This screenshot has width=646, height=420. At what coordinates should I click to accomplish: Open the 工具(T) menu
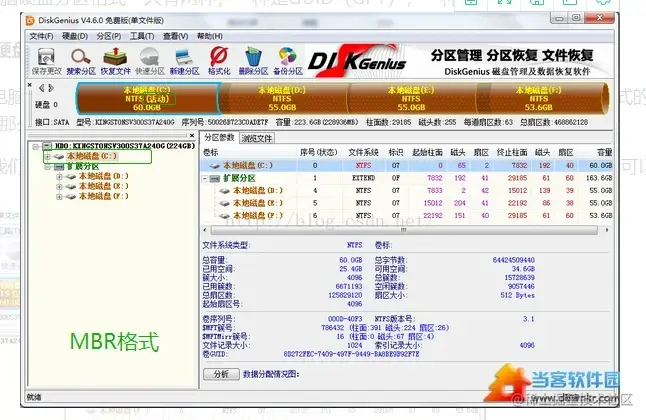tap(142, 36)
